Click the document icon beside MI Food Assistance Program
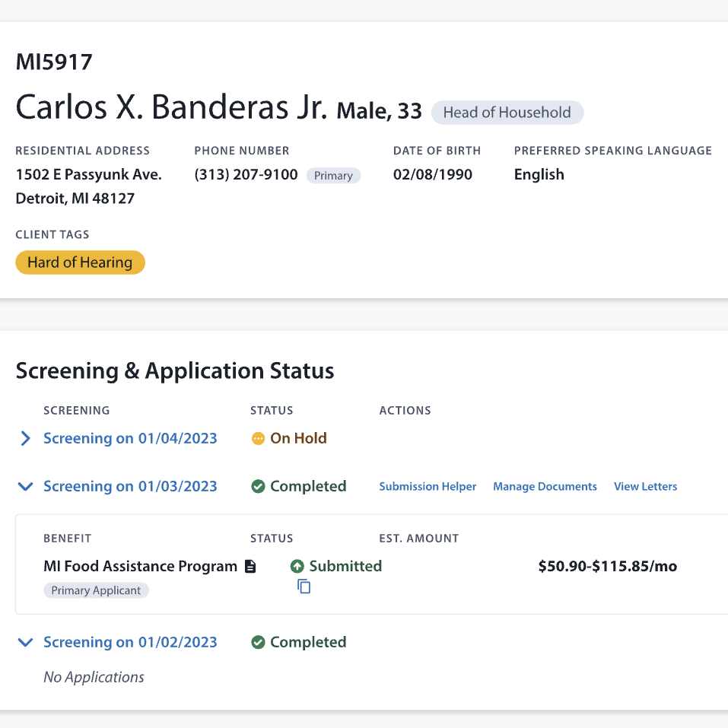The width and height of the screenshot is (728, 728). 250,567
